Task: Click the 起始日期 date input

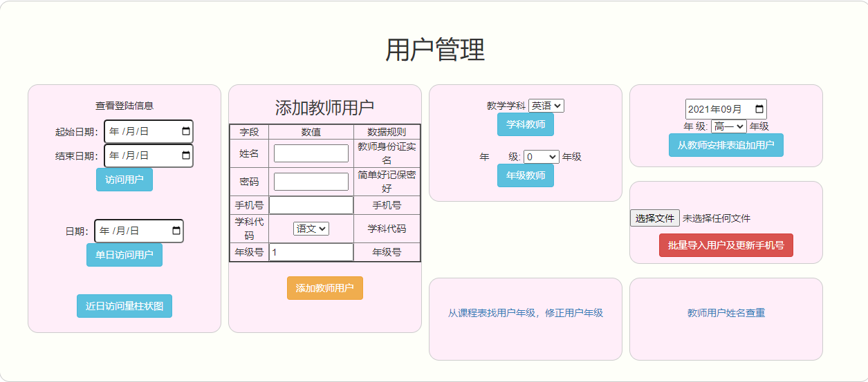Action: coord(149,131)
